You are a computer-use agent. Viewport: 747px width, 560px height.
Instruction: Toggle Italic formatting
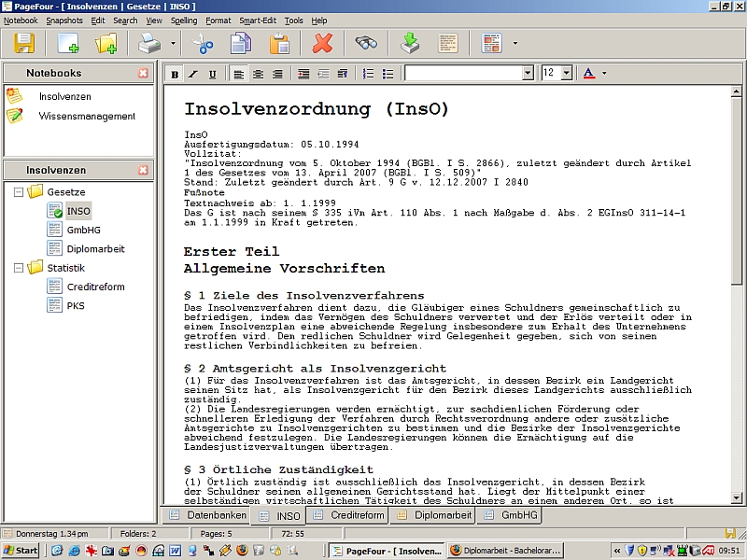tap(193, 74)
